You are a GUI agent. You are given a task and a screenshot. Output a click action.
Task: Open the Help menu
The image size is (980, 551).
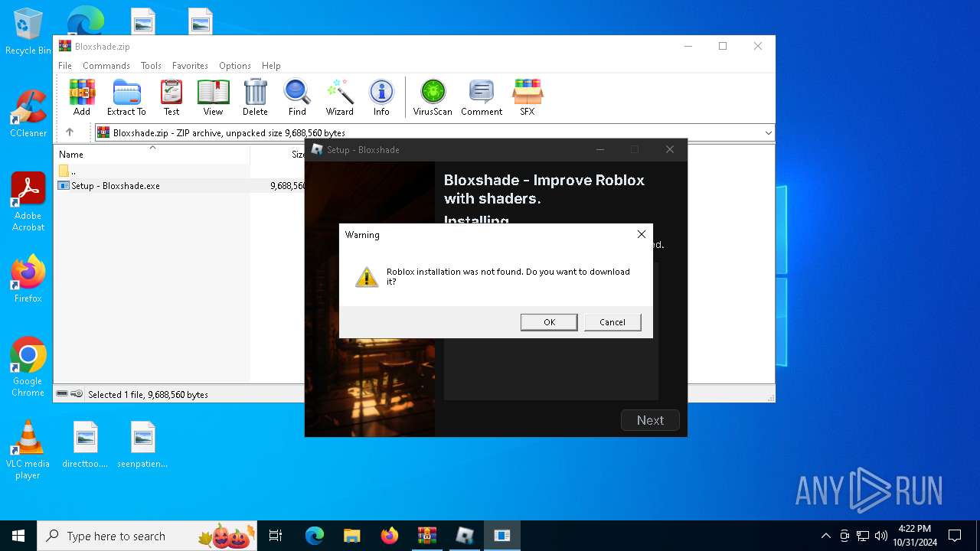(271, 66)
